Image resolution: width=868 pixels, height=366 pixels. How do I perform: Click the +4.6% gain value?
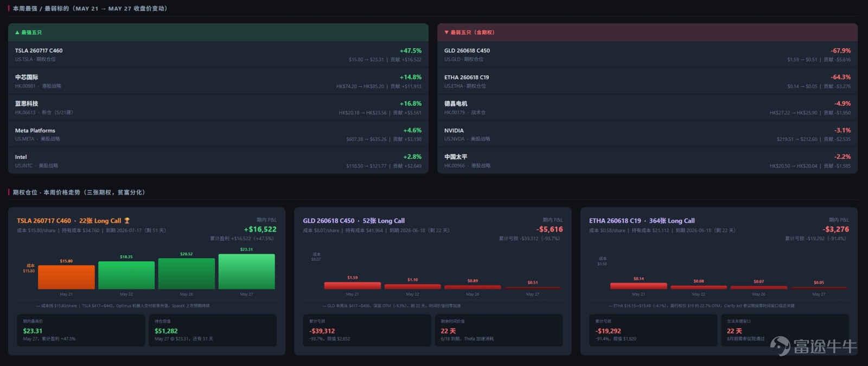pos(412,130)
